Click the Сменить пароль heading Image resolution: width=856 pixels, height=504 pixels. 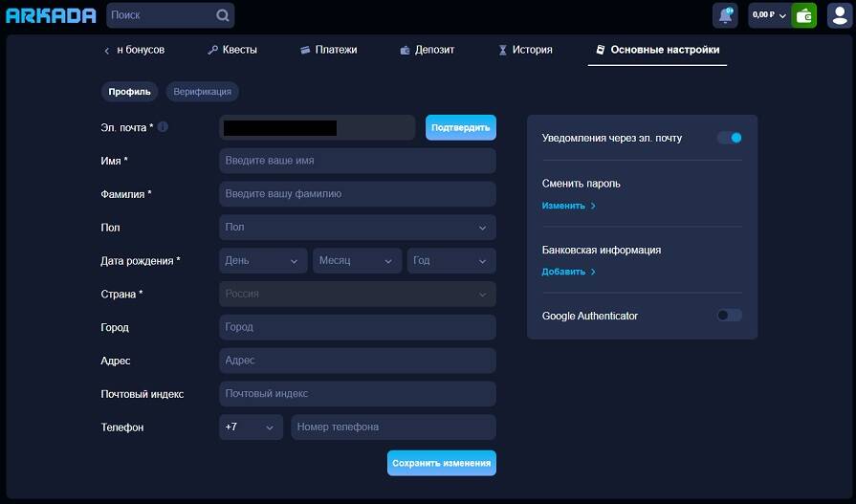581,184
